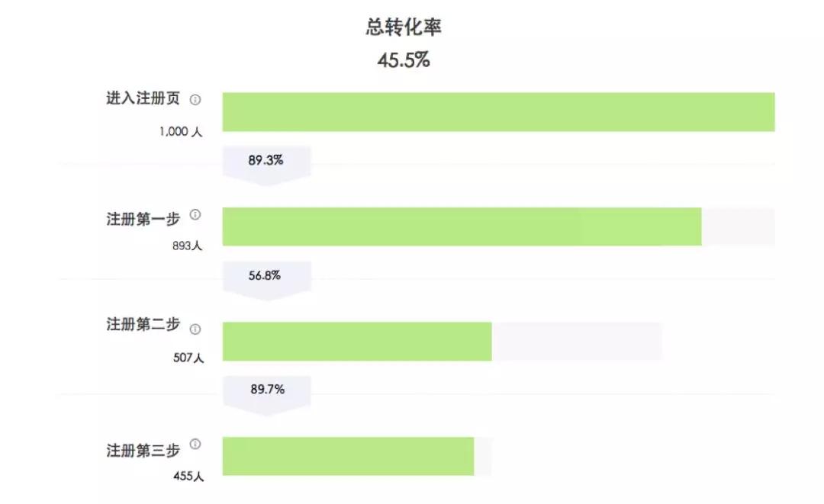
Task: Click the 注册第三步 step label
Action: tap(143, 450)
